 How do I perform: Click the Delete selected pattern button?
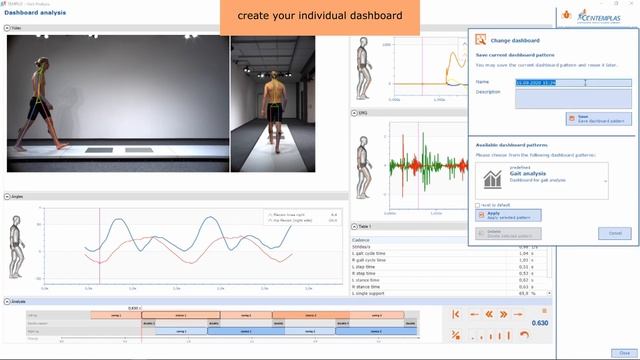click(508, 233)
